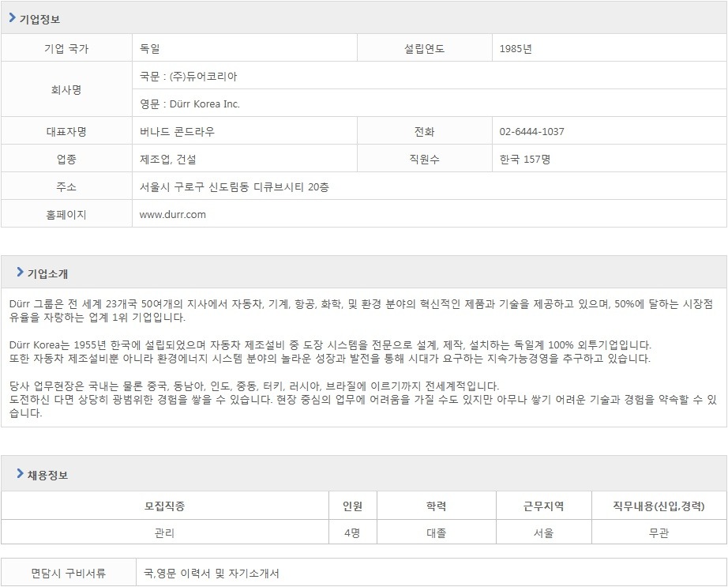Select the 기업정보 section heading
This screenshot has width=728, height=587.
coord(39,20)
